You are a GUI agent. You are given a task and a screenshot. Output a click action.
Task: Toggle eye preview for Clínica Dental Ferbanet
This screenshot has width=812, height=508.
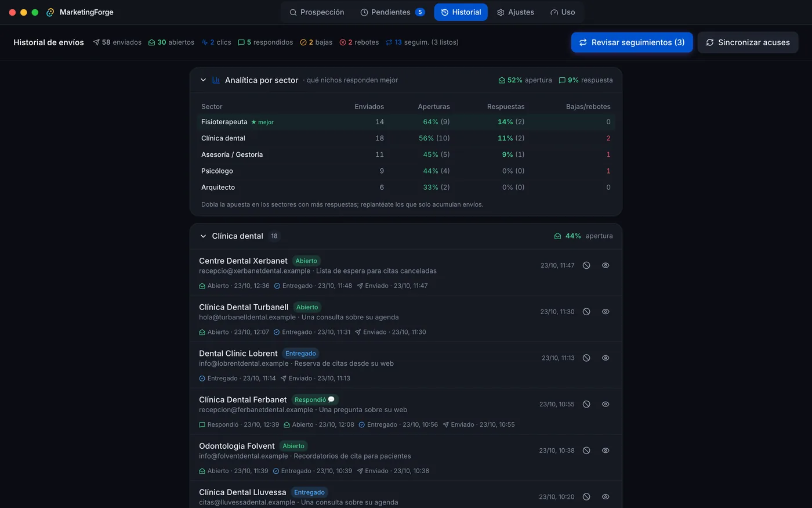click(606, 404)
